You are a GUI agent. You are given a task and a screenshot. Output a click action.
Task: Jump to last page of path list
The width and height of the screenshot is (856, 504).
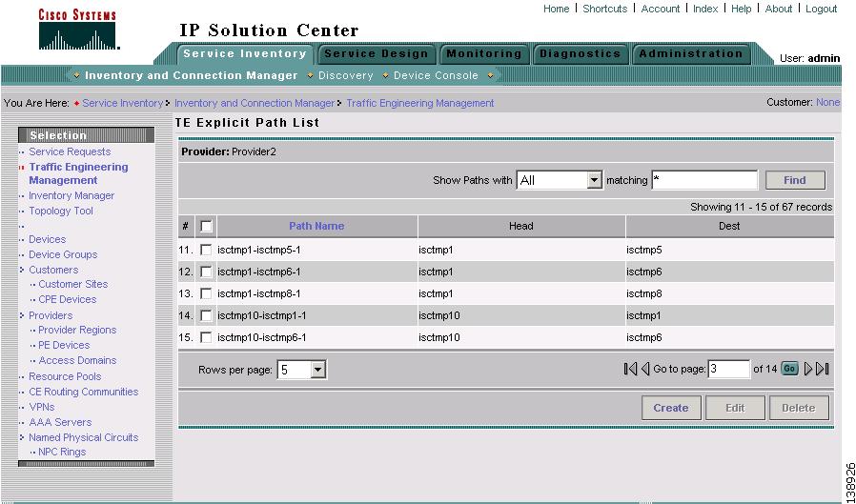[x=823, y=370]
